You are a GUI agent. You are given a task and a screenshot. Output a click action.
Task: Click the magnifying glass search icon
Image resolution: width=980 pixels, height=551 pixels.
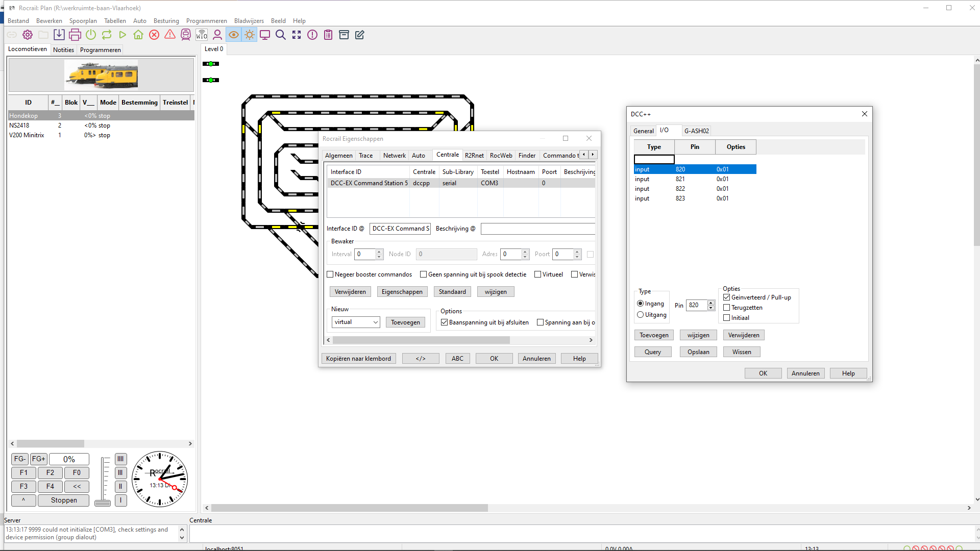click(281, 35)
